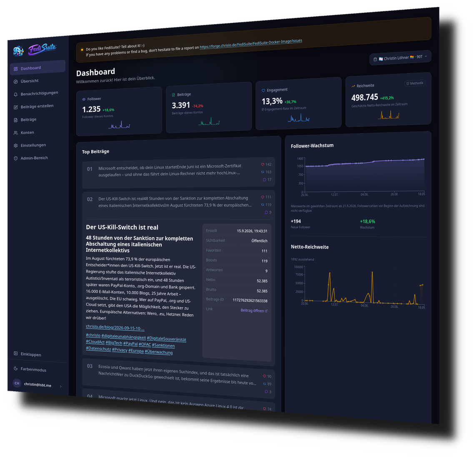Open the Christin Löhner 90T account dropdown
Viewport: 476px width, 460px height.
(400, 57)
